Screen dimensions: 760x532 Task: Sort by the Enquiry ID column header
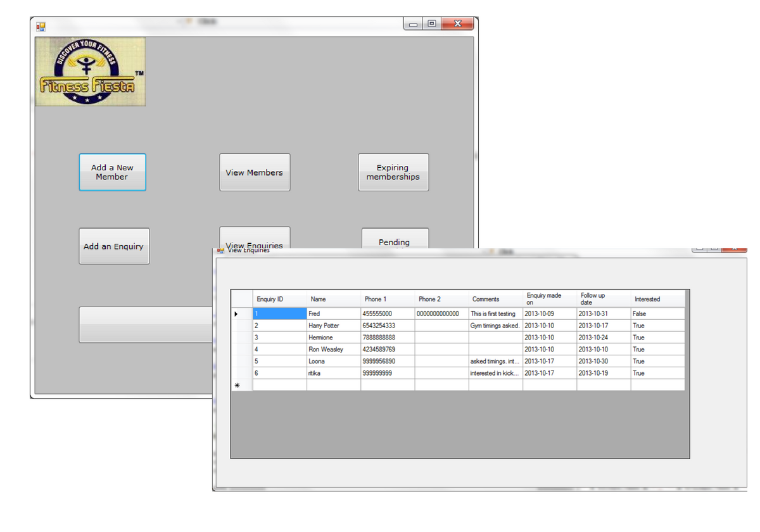[x=279, y=299]
